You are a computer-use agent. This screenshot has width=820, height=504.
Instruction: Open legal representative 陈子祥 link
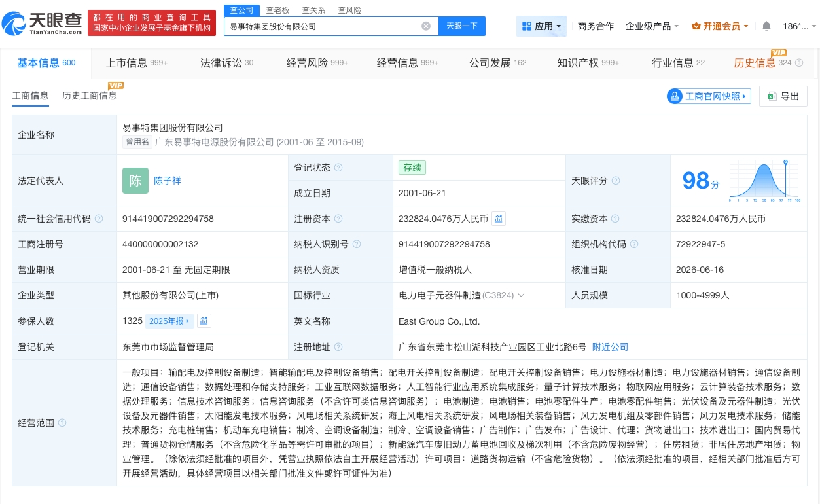coord(168,181)
